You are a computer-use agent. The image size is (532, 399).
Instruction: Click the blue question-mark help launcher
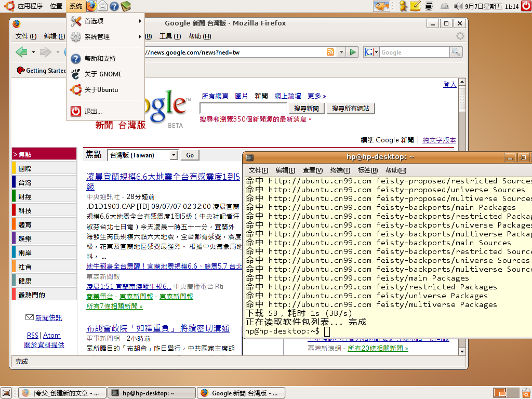click(114, 6)
